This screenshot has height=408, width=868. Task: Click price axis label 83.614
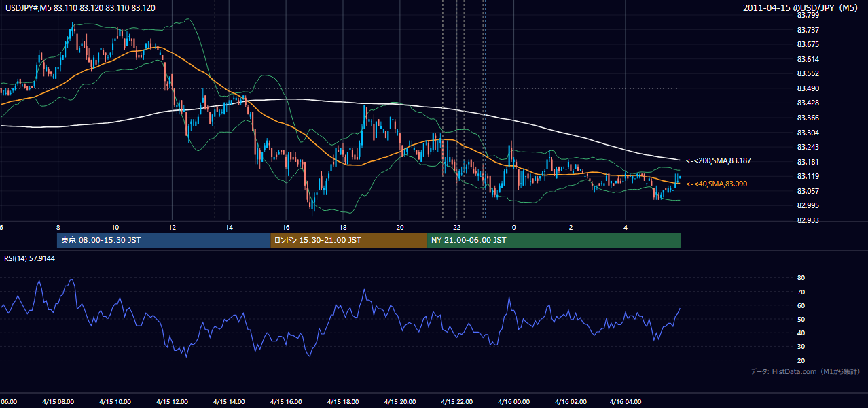[807, 59]
